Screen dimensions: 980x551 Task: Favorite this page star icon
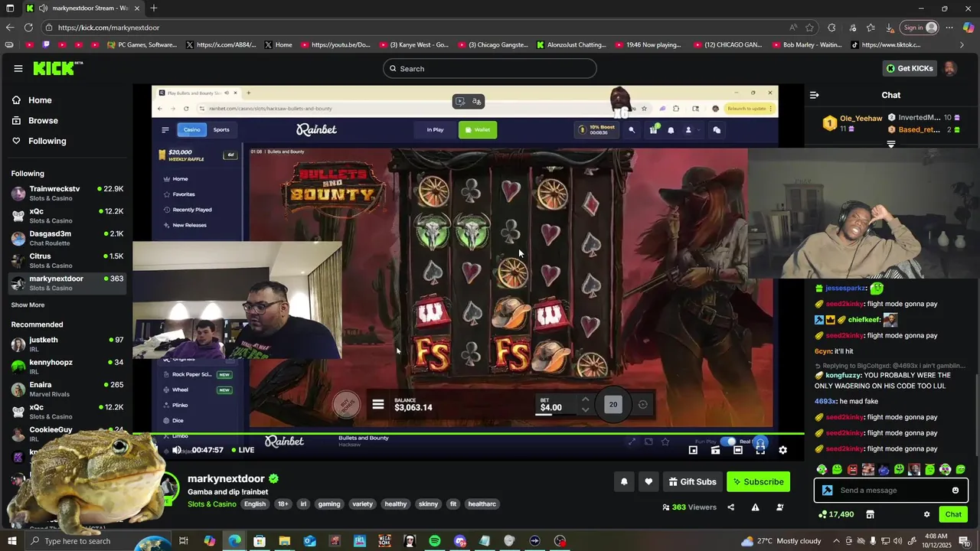pyautogui.click(x=810, y=28)
